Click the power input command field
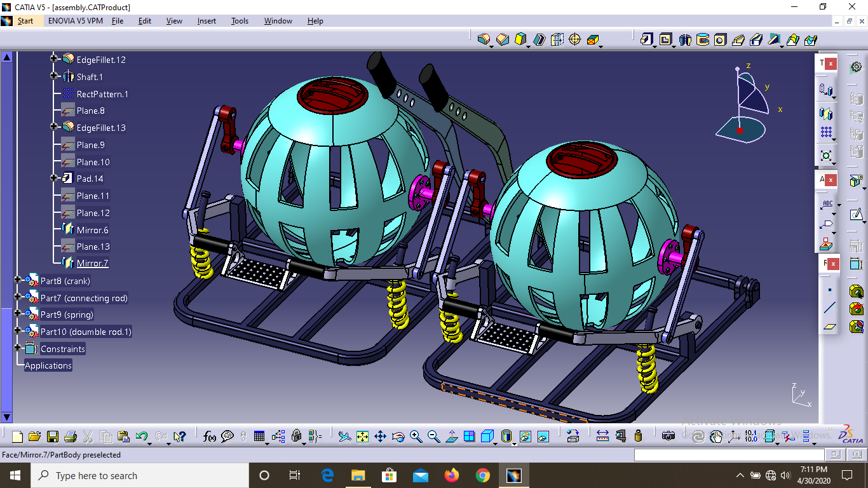Image resolution: width=868 pixels, height=488 pixels. pos(729,454)
